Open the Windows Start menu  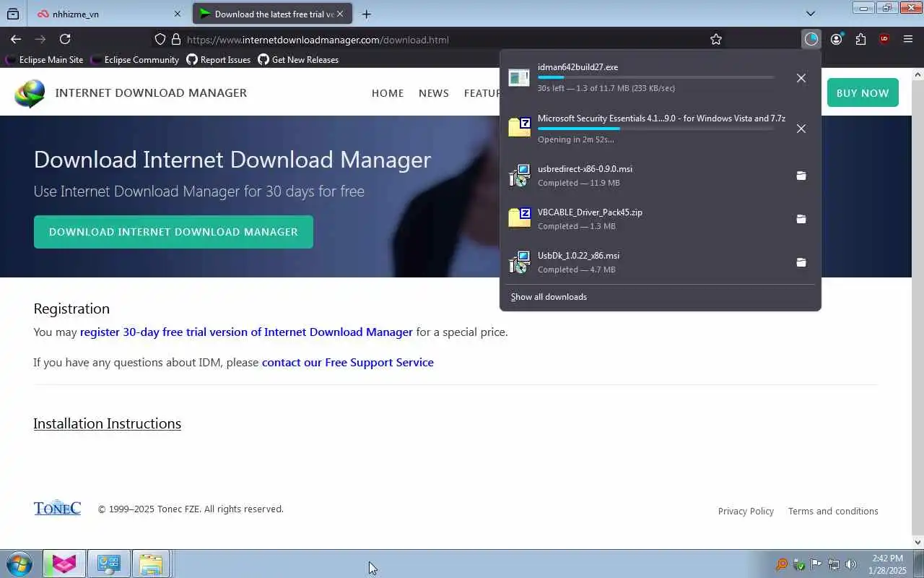(19, 564)
